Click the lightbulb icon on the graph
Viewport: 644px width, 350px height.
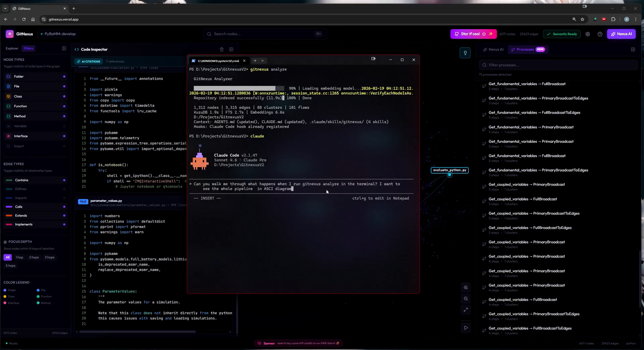click(x=465, y=53)
